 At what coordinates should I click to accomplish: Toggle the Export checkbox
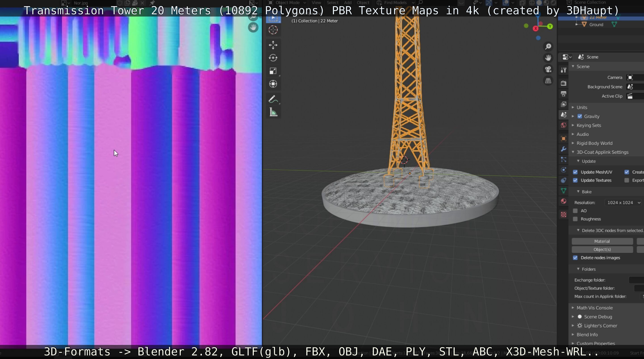pos(627,180)
